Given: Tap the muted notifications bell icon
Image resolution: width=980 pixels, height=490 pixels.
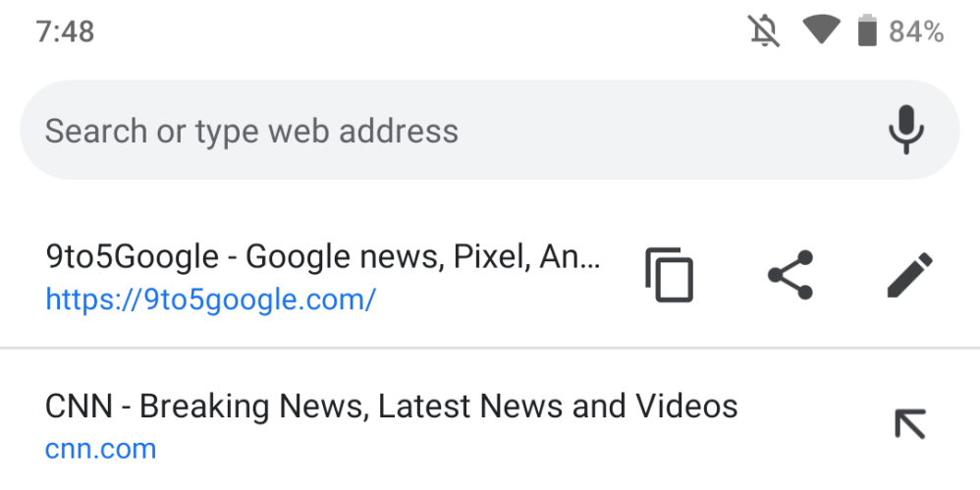Looking at the screenshot, I should tap(764, 31).
